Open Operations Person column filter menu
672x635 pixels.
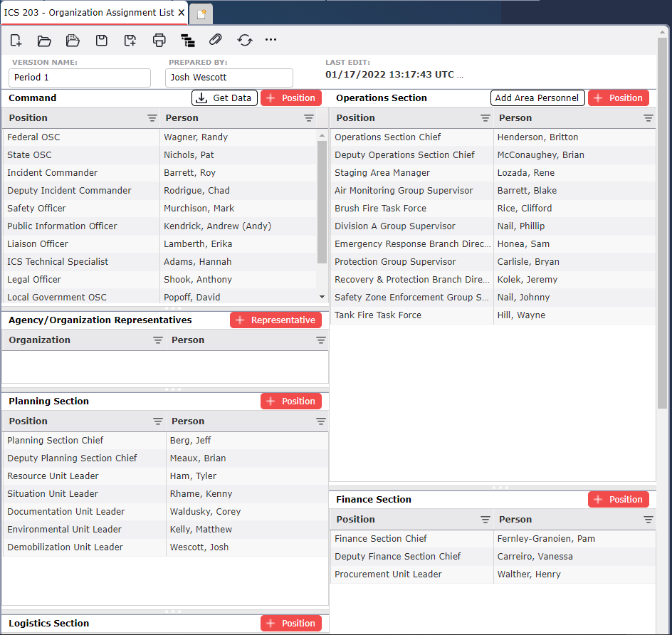pyautogui.click(x=648, y=118)
